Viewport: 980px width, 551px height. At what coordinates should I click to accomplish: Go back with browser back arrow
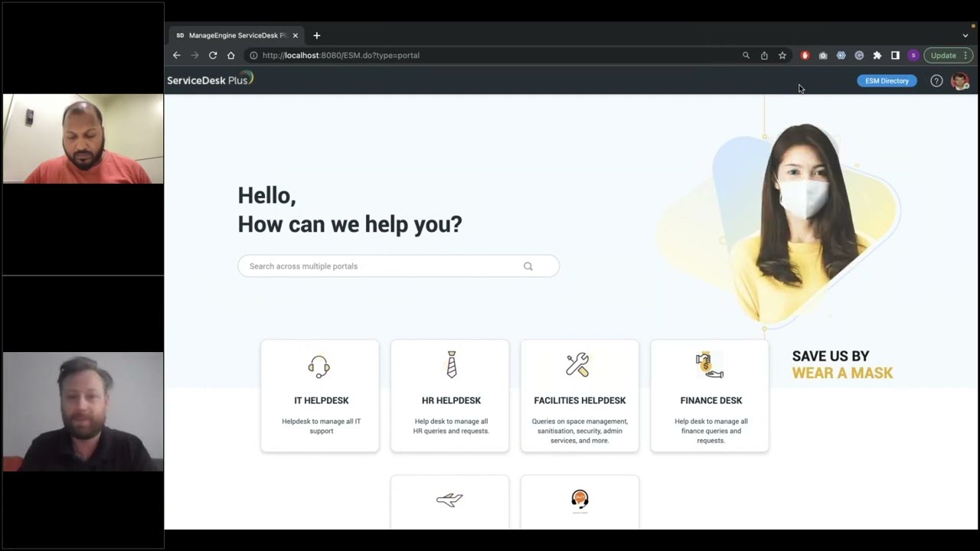[x=177, y=55]
